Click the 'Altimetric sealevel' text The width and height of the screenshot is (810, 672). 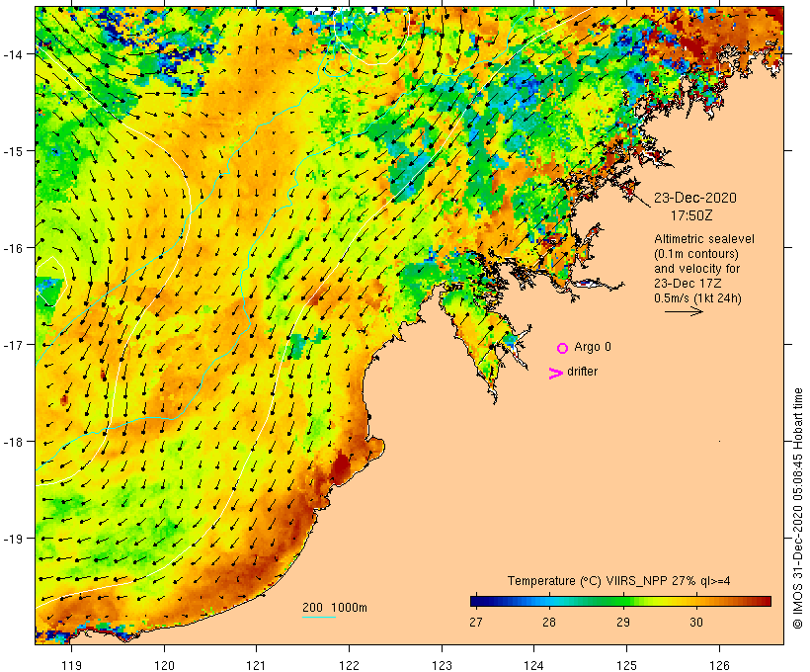[x=704, y=239]
